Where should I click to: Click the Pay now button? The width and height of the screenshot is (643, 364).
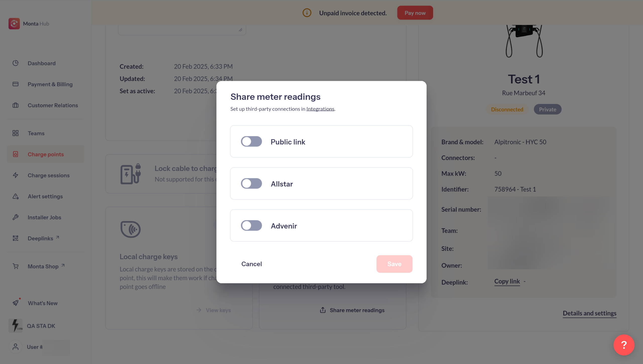(415, 13)
